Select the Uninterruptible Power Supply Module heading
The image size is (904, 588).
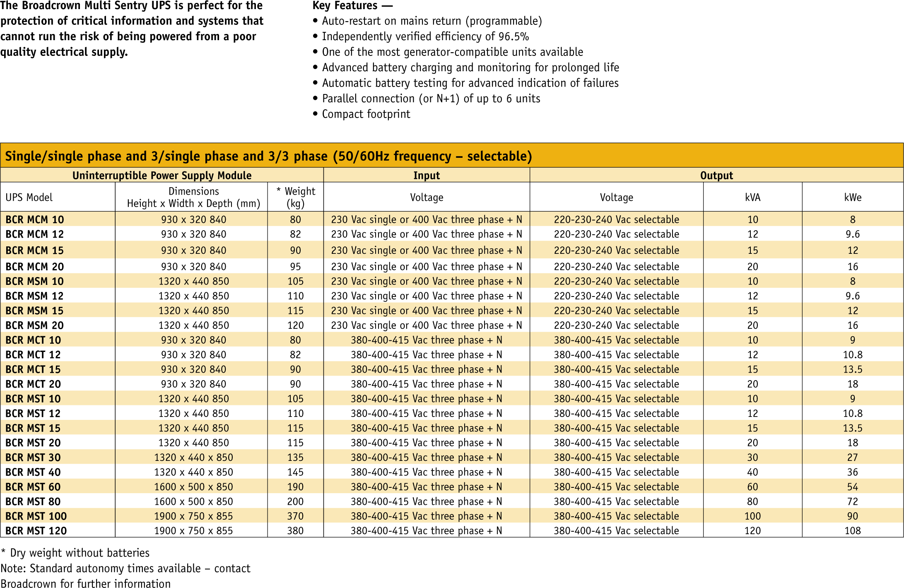(x=162, y=176)
